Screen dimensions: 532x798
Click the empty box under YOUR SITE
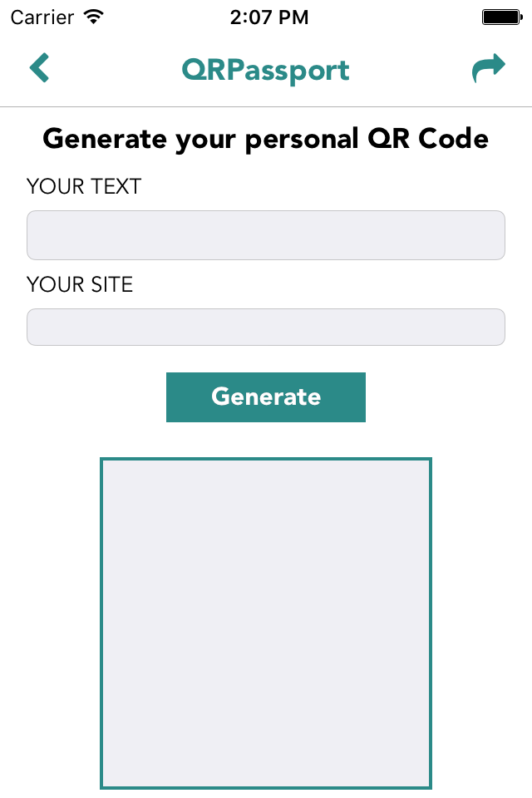(266, 327)
